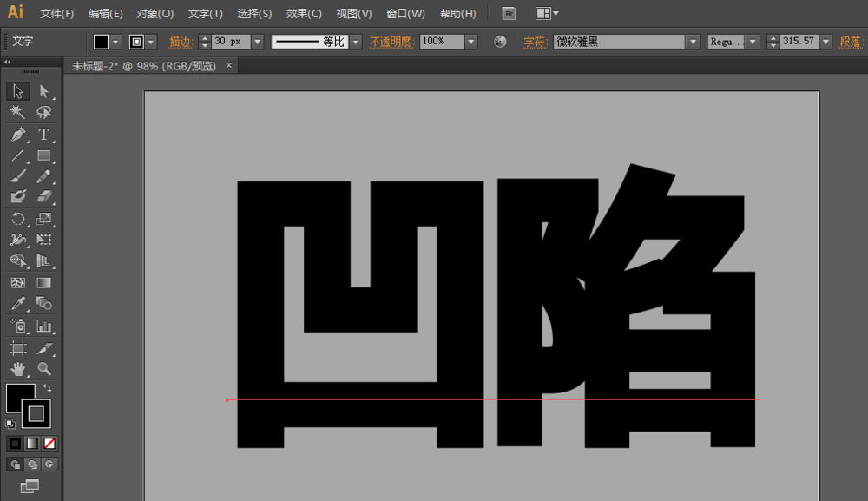Select the Perspective Grid tool
The height and width of the screenshot is (501, 868).
point(43,260)
